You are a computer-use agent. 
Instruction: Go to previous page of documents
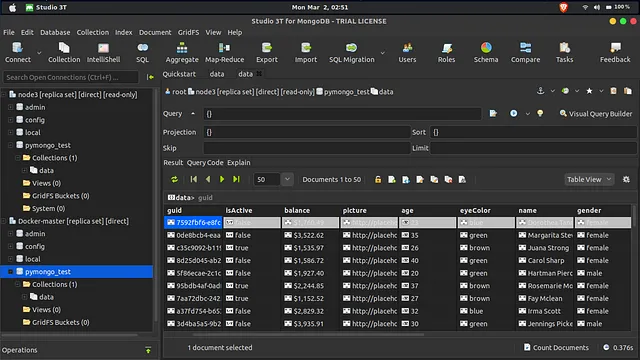(208, 179)
